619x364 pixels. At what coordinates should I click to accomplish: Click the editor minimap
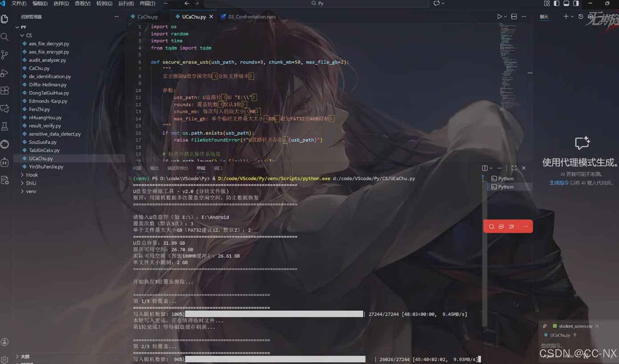510,66
